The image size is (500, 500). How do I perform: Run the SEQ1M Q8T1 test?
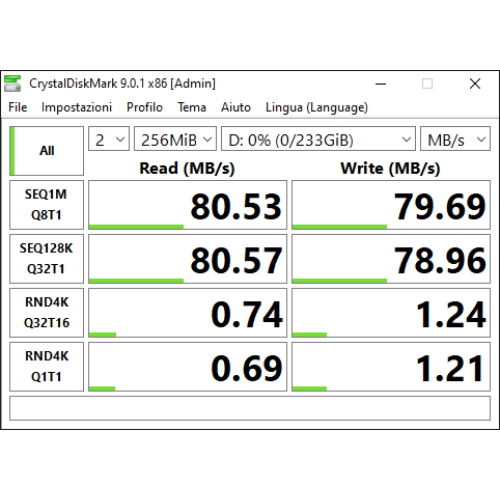point(46,205)
